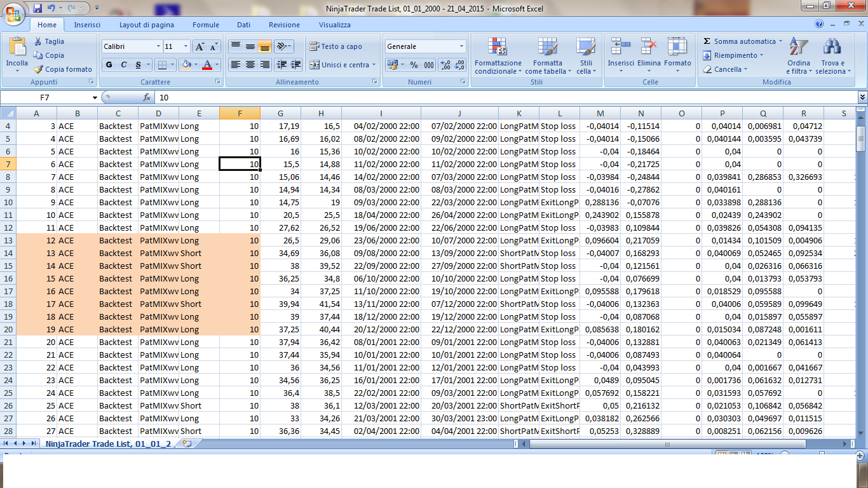Click the insert function fx icon
The width and height of the screenshot is (868, 488).
147,97
